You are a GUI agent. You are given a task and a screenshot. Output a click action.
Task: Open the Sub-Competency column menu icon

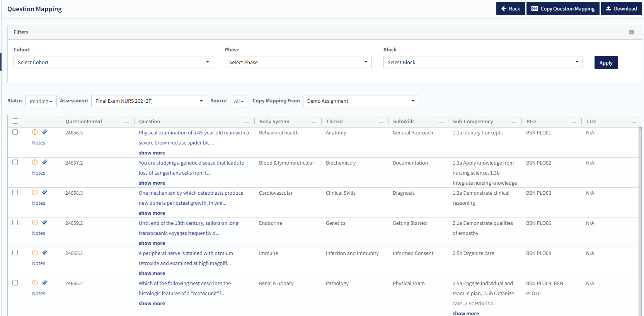(x=514, y=121)
